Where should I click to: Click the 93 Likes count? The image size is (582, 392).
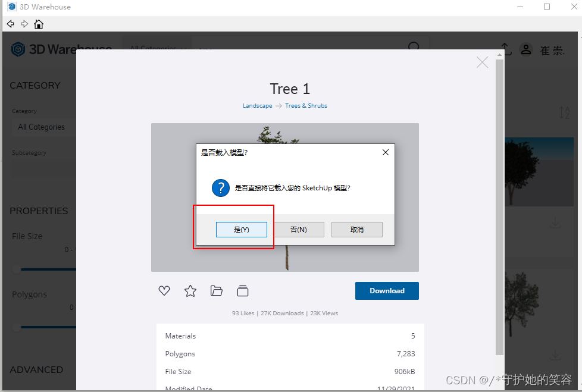tap(243, 313)
